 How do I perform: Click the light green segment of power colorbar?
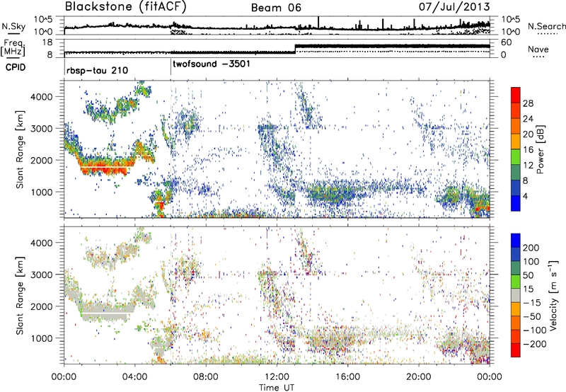pyautogui.click(x=516, y=156)
